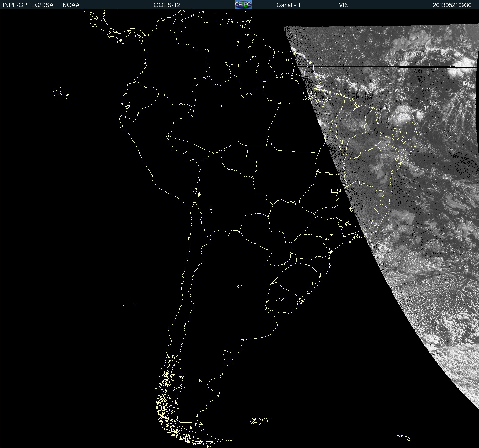Click the timestamp 201305210930
This screenshot has width=479, height=448.
(x=452, y=5)
